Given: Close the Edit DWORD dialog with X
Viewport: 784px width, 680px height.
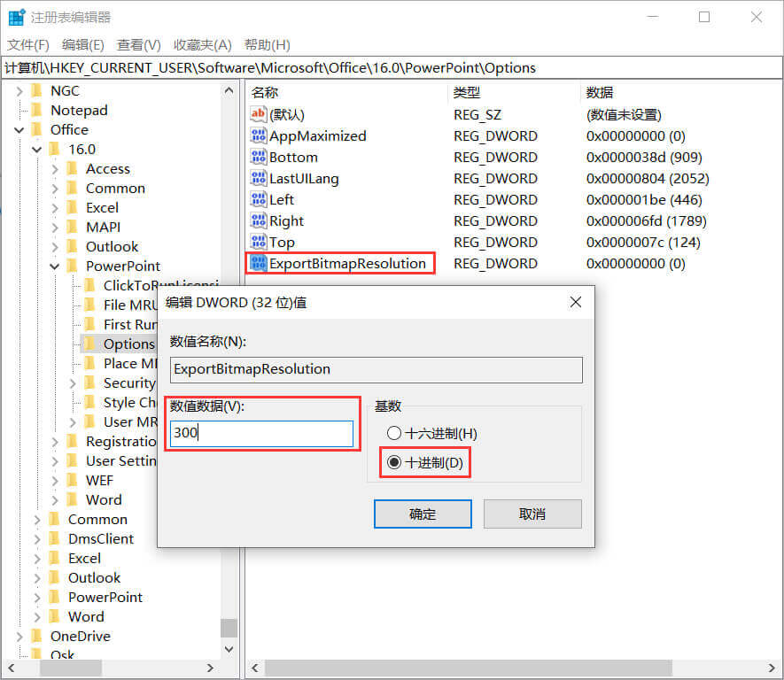Looking at the screenshot, I should (575, 303).
